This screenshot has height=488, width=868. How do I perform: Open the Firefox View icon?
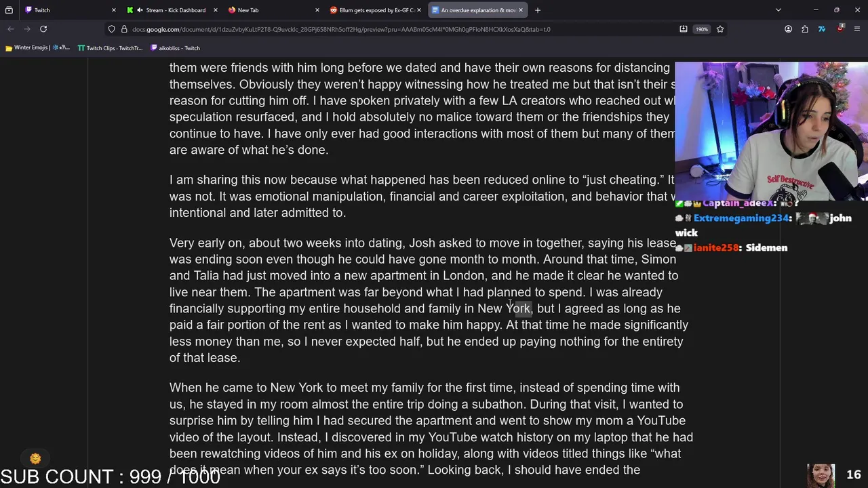[x=9, y=10]
